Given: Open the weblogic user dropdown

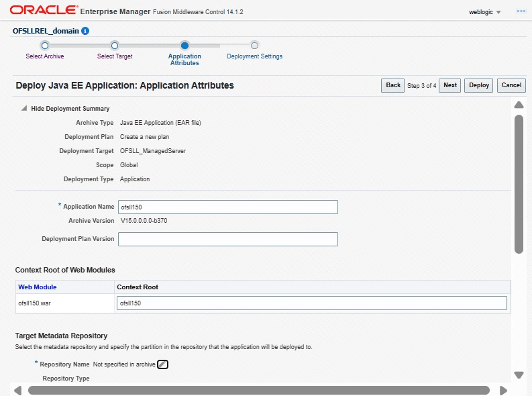Looking at the screenshot, I should coord(484,12).
